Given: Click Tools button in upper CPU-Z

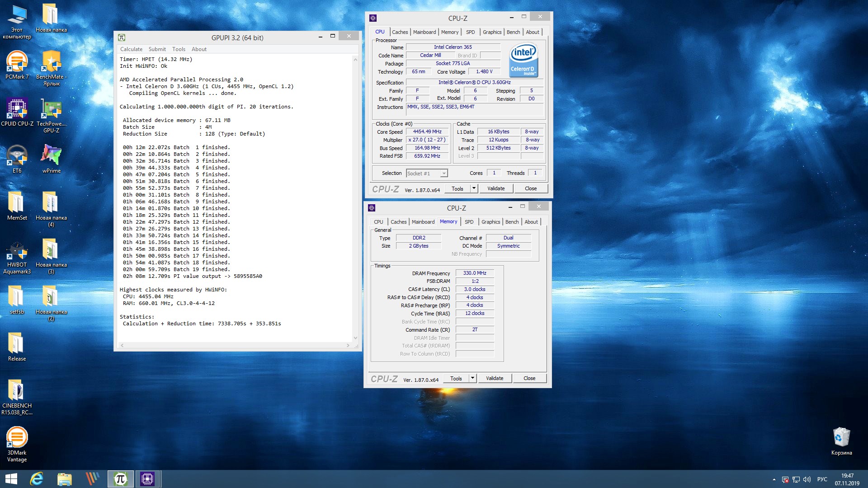Looking at the screenshot, I should 457,188.
